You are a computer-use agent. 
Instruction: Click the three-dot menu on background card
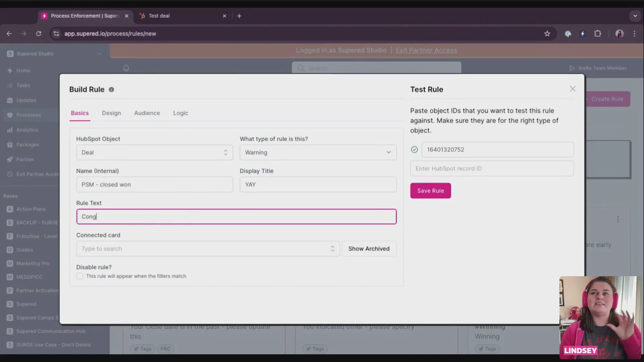click(x=618, y=219)
